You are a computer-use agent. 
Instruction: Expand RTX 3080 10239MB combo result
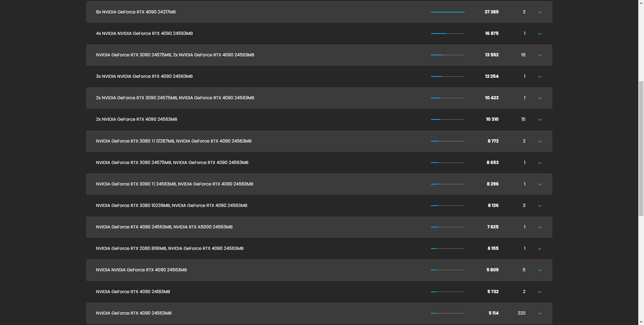540,206
